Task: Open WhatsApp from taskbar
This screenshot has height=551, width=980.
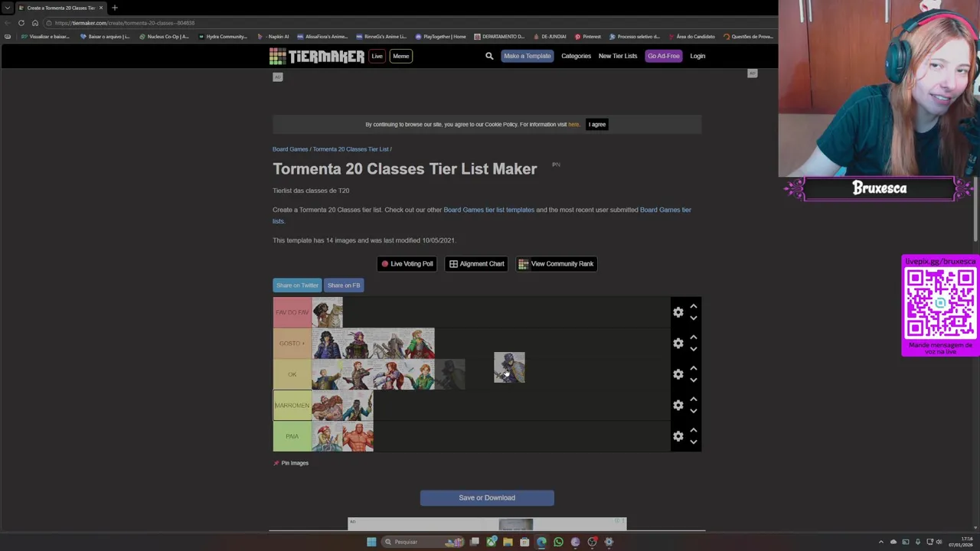Action: (558, 542)
